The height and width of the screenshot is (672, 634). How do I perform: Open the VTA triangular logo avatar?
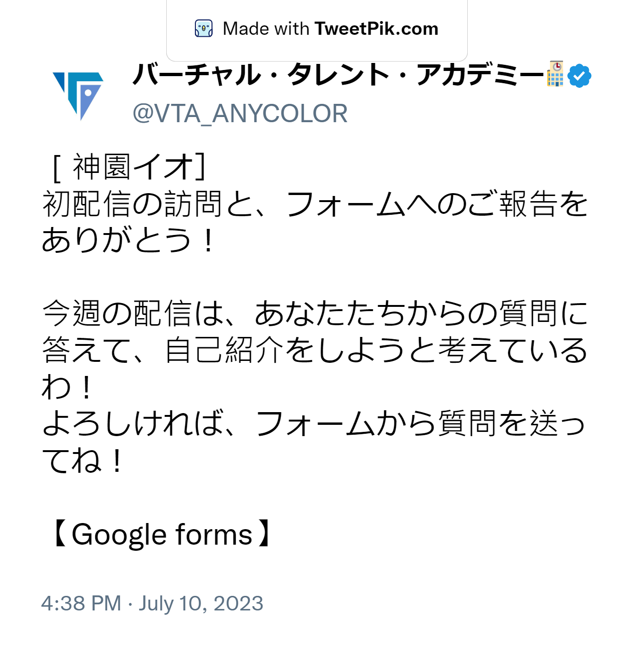coord(78,96)
